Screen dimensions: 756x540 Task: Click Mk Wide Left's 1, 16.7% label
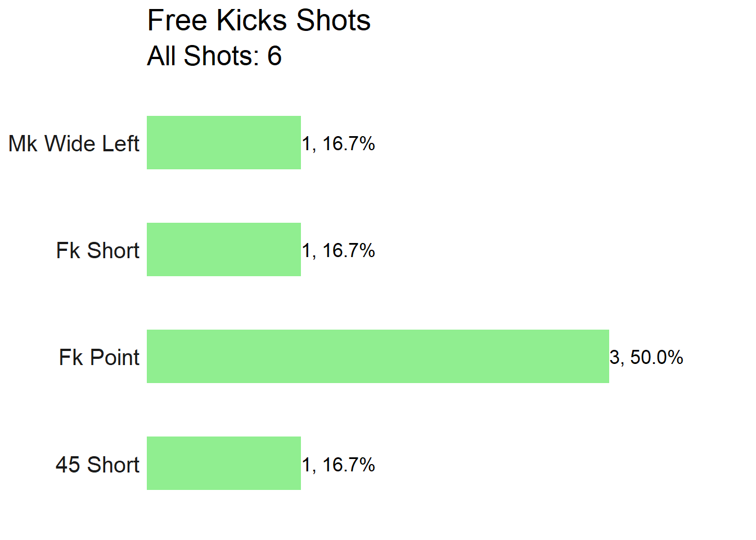(339, 143)
